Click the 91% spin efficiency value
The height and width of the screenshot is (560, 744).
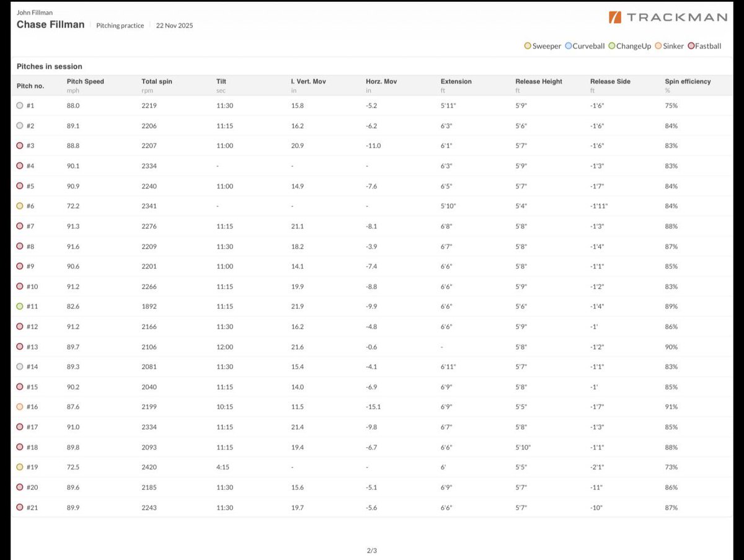tap(671, 407)
